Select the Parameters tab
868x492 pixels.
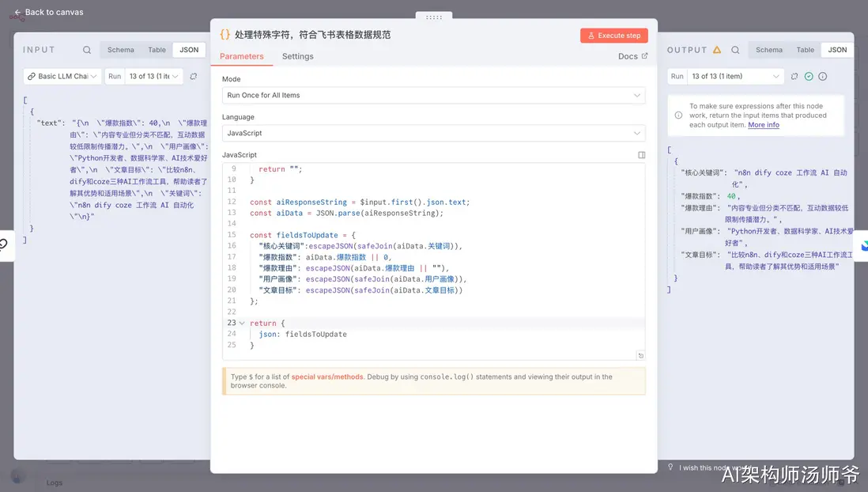(242, 56)
